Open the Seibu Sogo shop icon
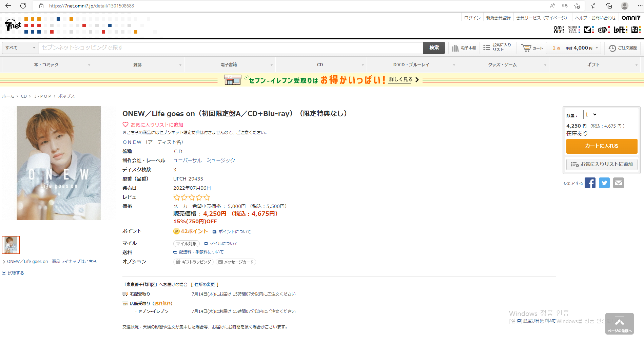 pyautogui.click(x=574, y=30)
